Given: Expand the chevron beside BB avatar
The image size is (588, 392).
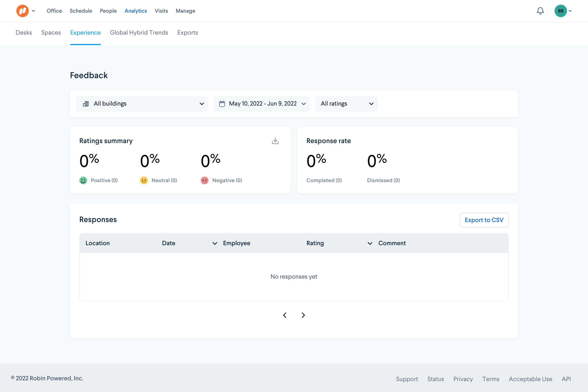Looking at the screenshot, I should pos(570,11).
